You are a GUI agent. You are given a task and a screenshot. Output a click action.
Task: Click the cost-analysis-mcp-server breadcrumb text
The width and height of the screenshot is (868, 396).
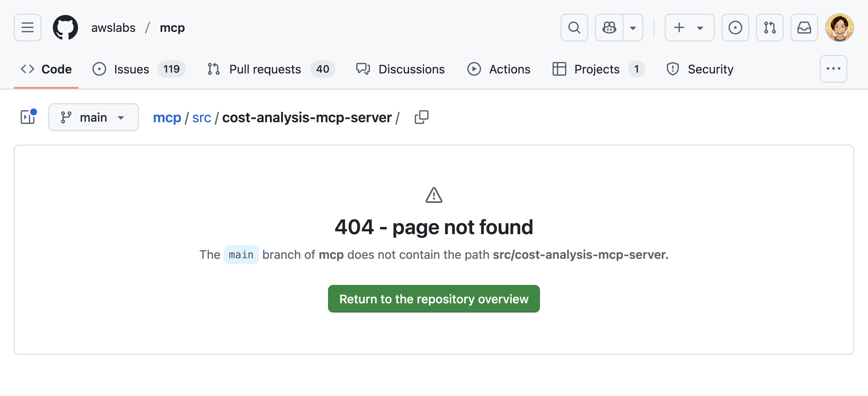click(x=307, y=118)
